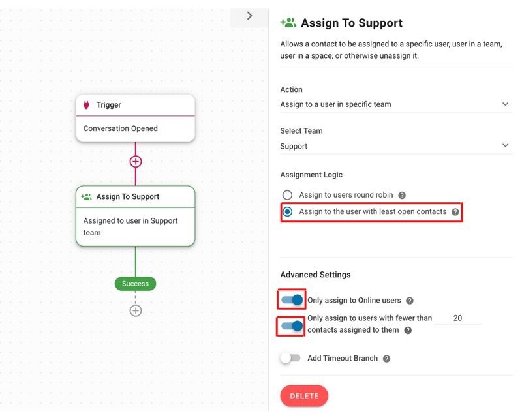
Task: Select Assign to users round robin
Action: [287, 195]
